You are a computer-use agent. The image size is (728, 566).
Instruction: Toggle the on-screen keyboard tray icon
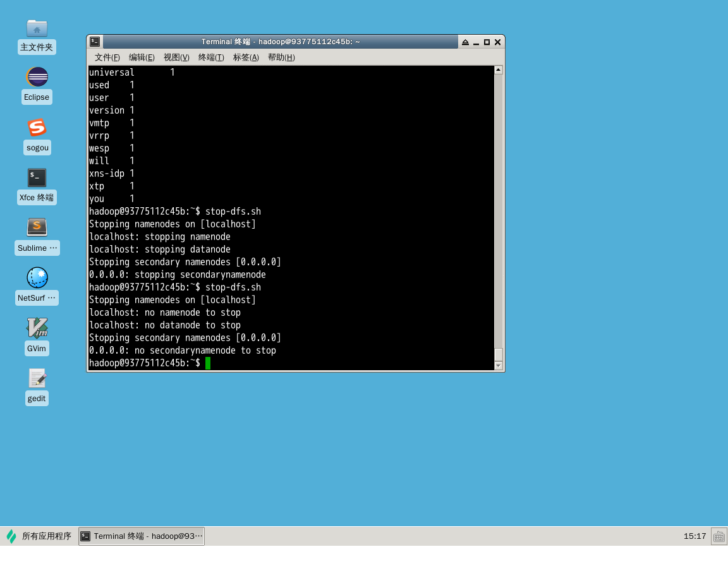[x=719, y=536]
